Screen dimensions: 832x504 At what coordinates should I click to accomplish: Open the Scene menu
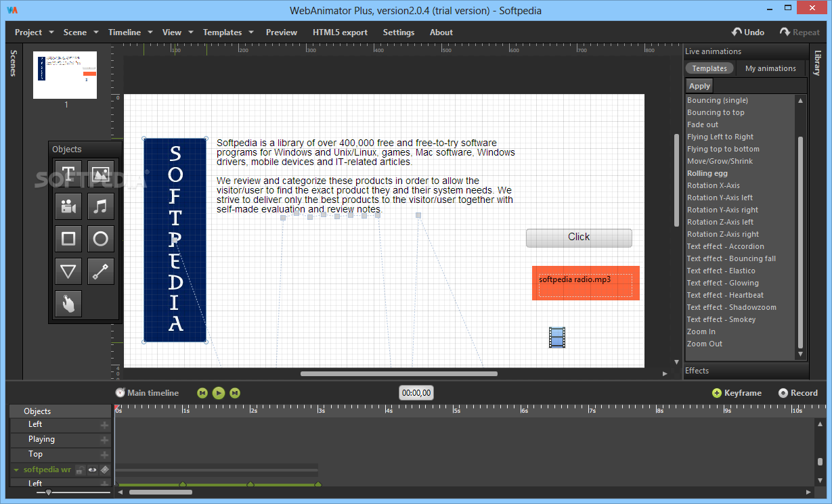[81, 32]
